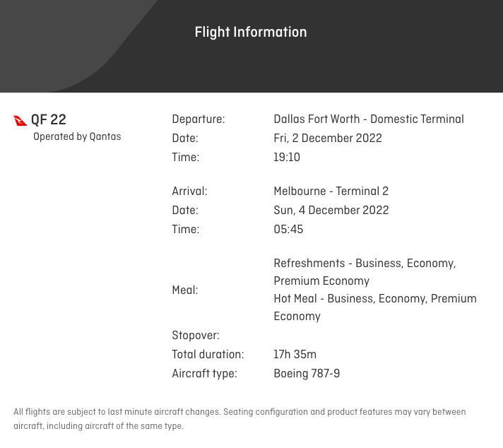Screen dimensions: 503x448
Task: Click the red Qantas kangaroo logo
Action: point(20,121)
